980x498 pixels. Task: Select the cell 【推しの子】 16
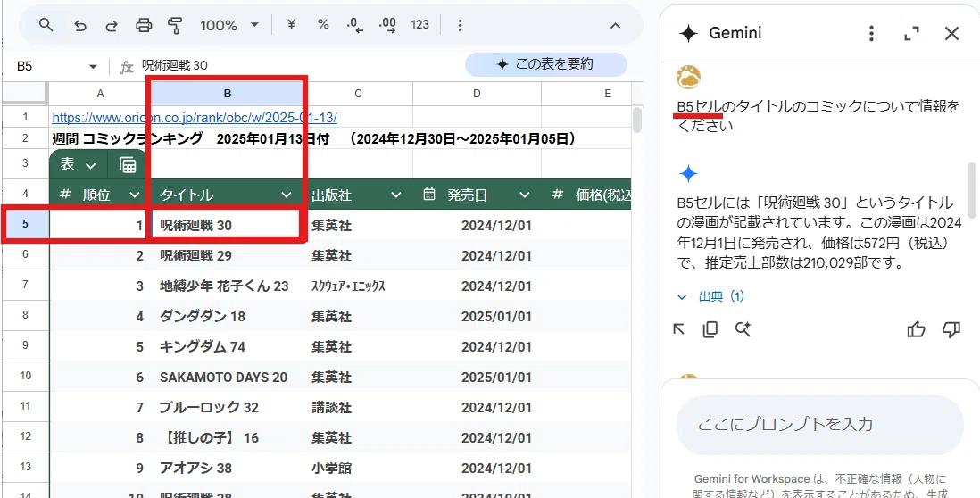(228, 438)
